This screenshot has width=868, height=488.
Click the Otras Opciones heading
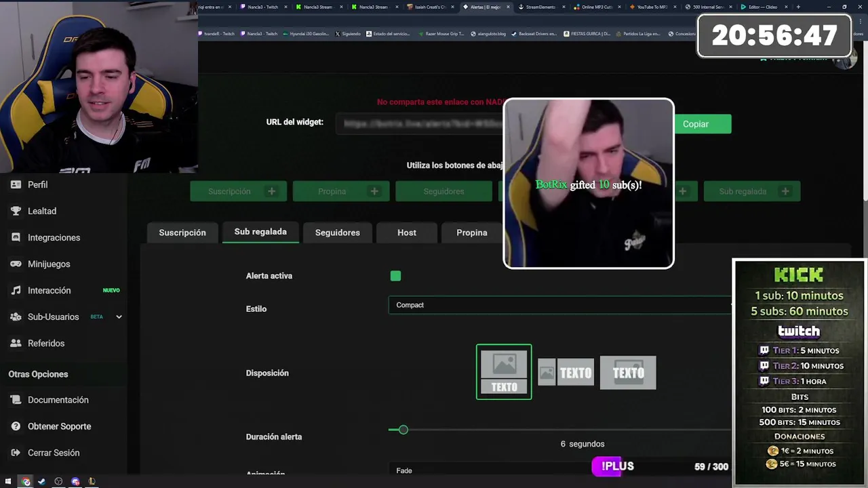[38, 374]
